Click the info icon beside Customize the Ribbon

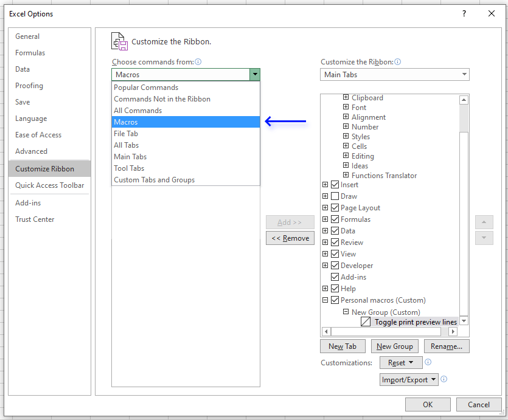(398, 61)
